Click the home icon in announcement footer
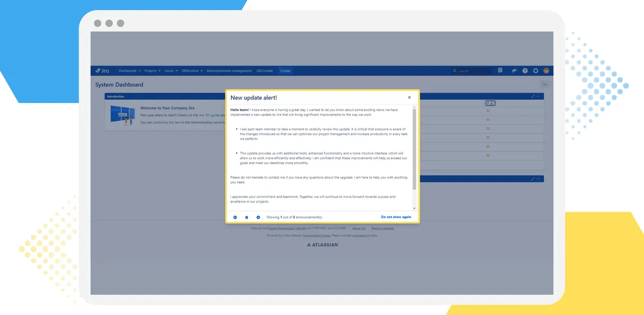Viewport: 644px width, 315px height. point(247,217)
